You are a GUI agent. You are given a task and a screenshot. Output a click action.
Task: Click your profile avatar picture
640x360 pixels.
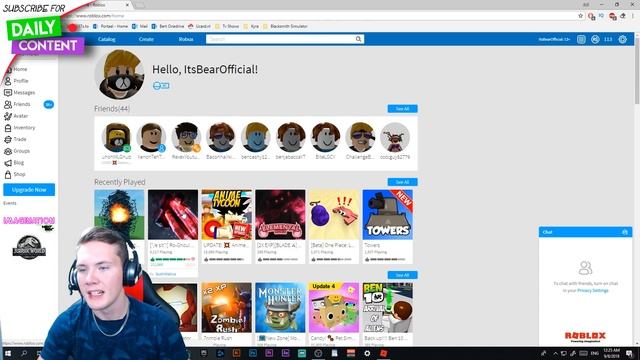[x=119, y=75]
